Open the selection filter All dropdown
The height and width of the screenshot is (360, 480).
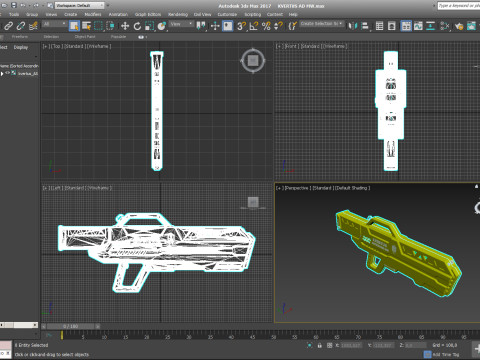click(54, 24)
